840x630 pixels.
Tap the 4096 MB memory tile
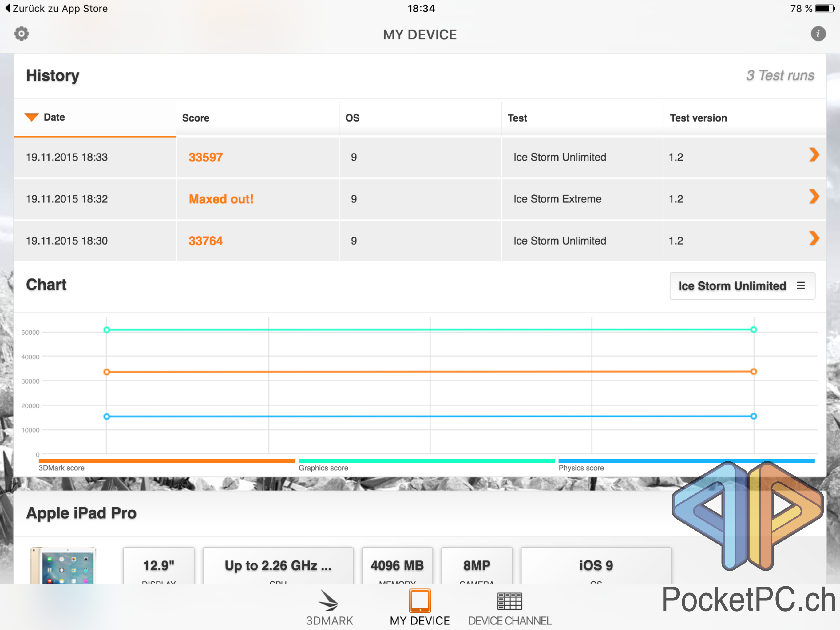(x=397, y=565)
